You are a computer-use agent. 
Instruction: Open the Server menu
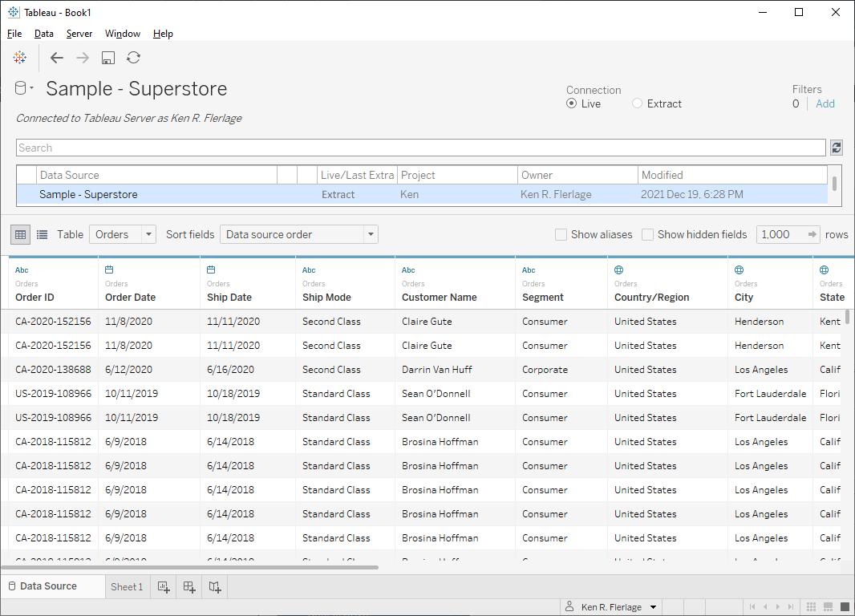click(79, 33)
